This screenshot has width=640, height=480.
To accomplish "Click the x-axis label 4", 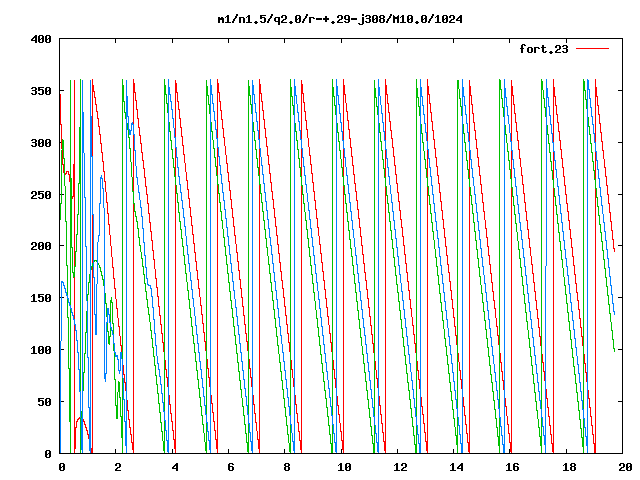I will (175, 467).
